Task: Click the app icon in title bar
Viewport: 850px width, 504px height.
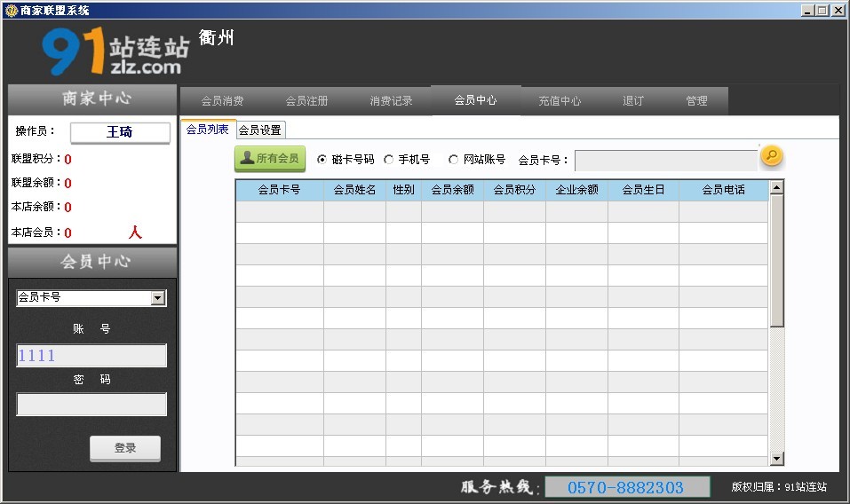Action: (11, 10)
